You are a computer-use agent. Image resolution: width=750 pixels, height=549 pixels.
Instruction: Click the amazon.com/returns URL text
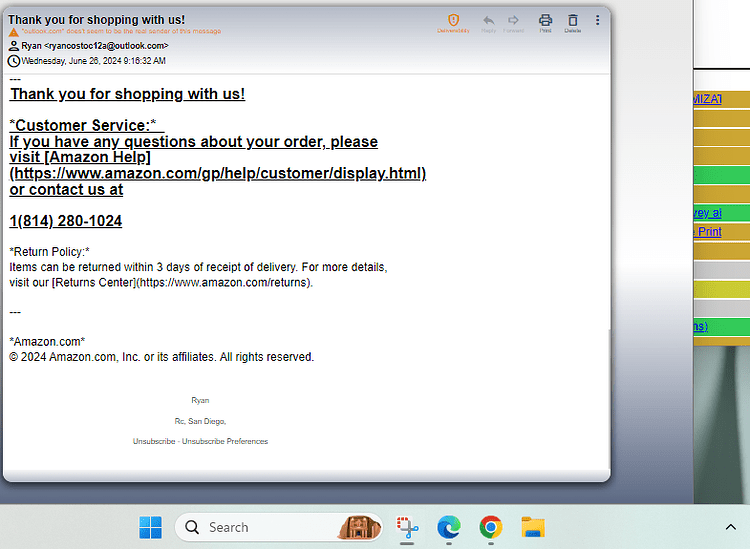(225, 283)
